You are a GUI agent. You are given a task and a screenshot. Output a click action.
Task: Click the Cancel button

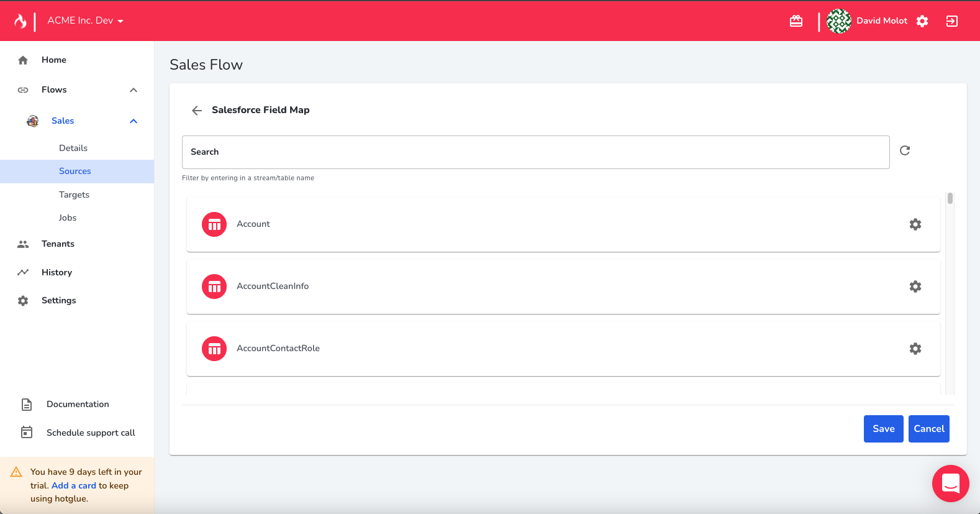[929, 429]
